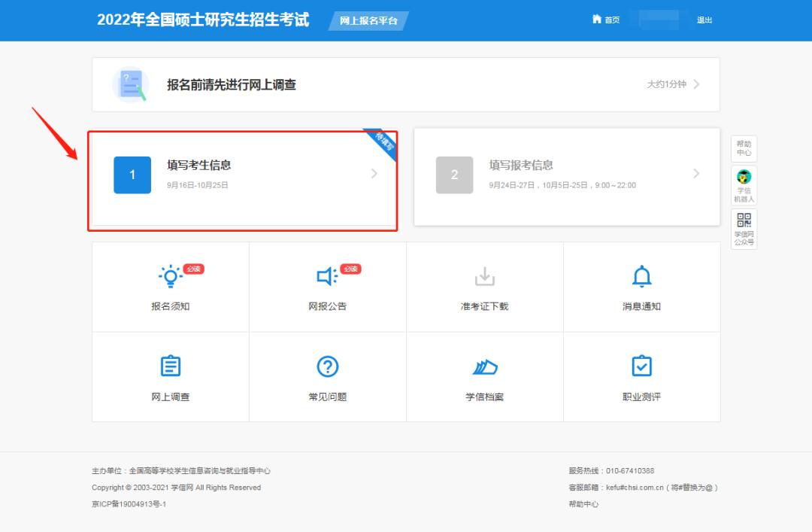Image resolution: width=812 pixels, height=532 pixels.
Task: Open 网上调查 using the document icon
Action: [x=170, y=366]
